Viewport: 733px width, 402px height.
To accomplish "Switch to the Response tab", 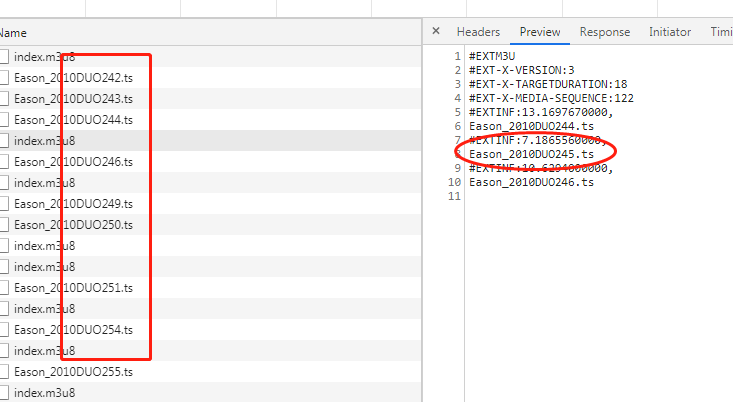I will (x=604, y=32).
